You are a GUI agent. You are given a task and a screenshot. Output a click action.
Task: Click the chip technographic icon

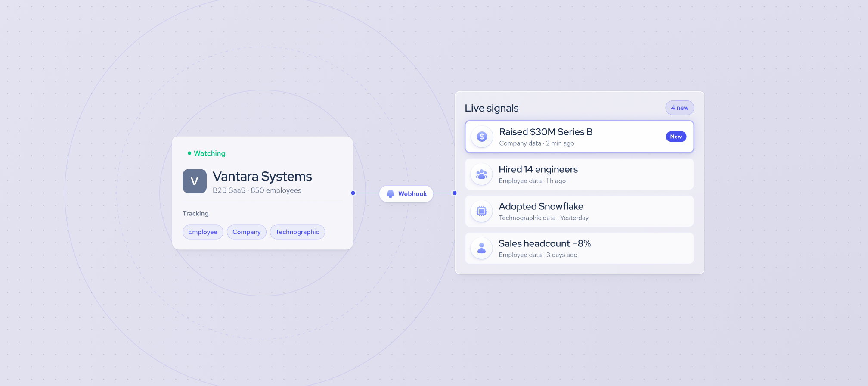[481, 211]
